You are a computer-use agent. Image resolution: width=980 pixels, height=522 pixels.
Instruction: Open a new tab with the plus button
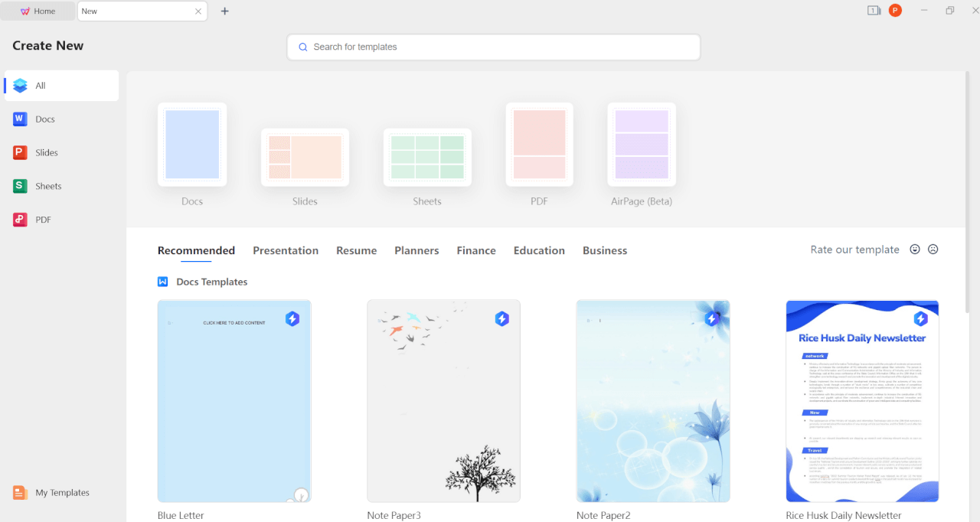[224, 11]
